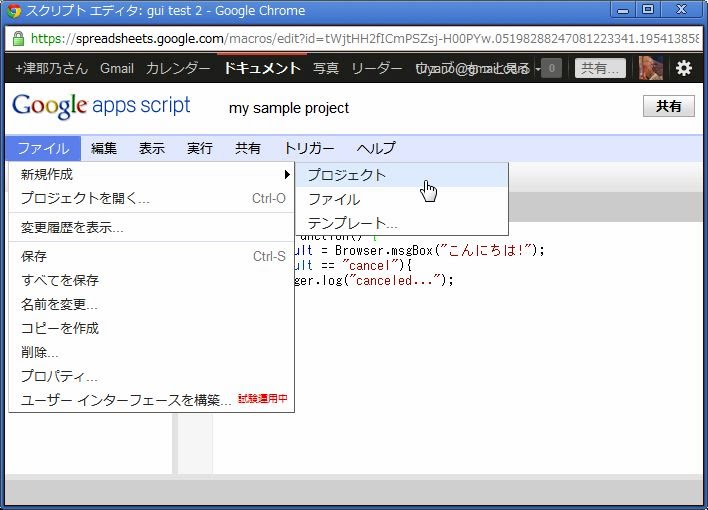Open the 実行 menu in menu bar
Screen dimensions: 708x510
pyautogui.click(x=200, y=148)
